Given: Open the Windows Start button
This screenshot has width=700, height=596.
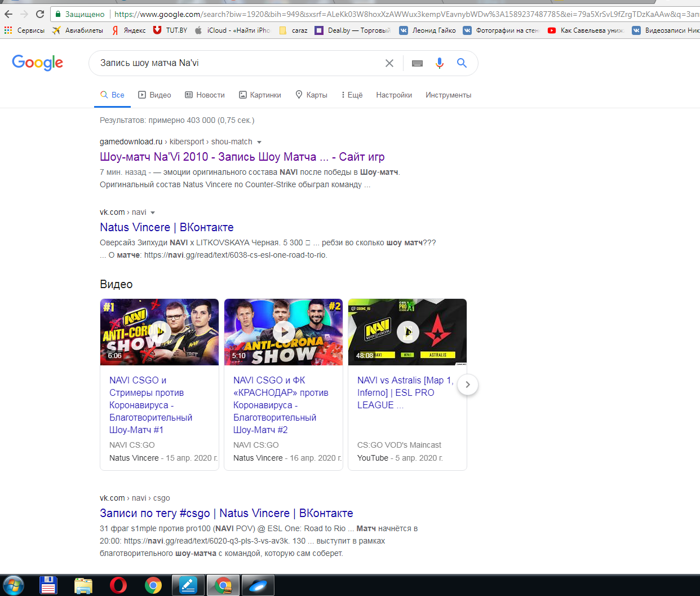Looking at the screenshot, I should [x=13, y=585].
